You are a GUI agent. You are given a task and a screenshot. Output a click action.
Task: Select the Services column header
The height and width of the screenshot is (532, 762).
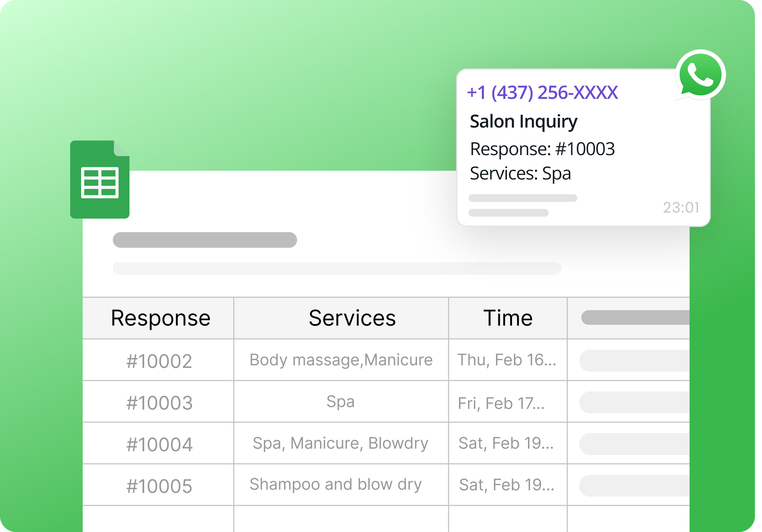coord(352,318)
